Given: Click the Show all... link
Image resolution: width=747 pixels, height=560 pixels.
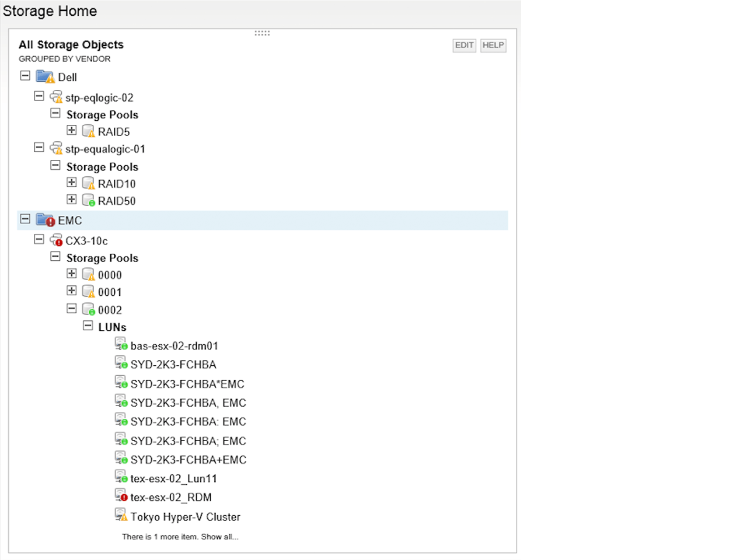Looking at the screenshot, I should point(220,537).
